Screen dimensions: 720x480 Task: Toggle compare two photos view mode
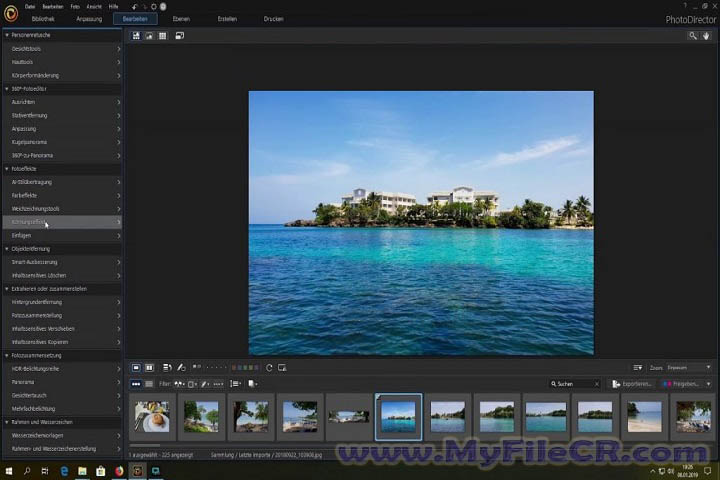149,367
